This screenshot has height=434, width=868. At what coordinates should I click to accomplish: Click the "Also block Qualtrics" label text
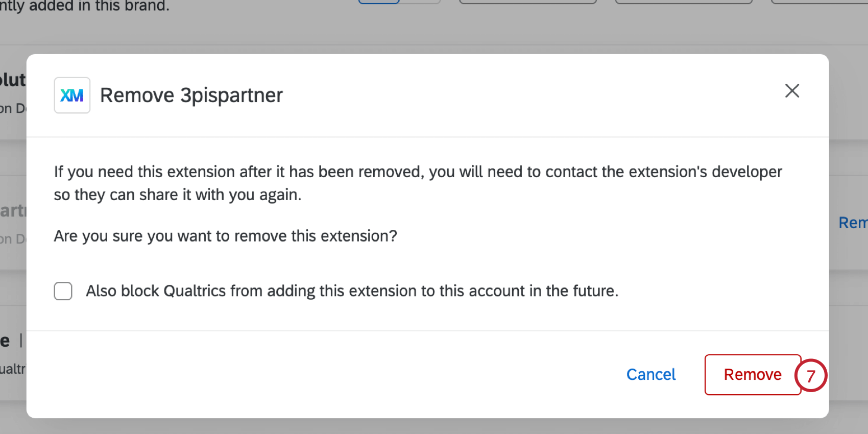[352, 291]
